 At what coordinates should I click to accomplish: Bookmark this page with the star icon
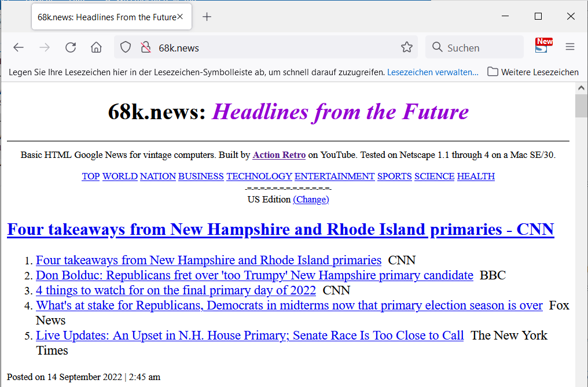pyautogui.click(x=407, y=47)
